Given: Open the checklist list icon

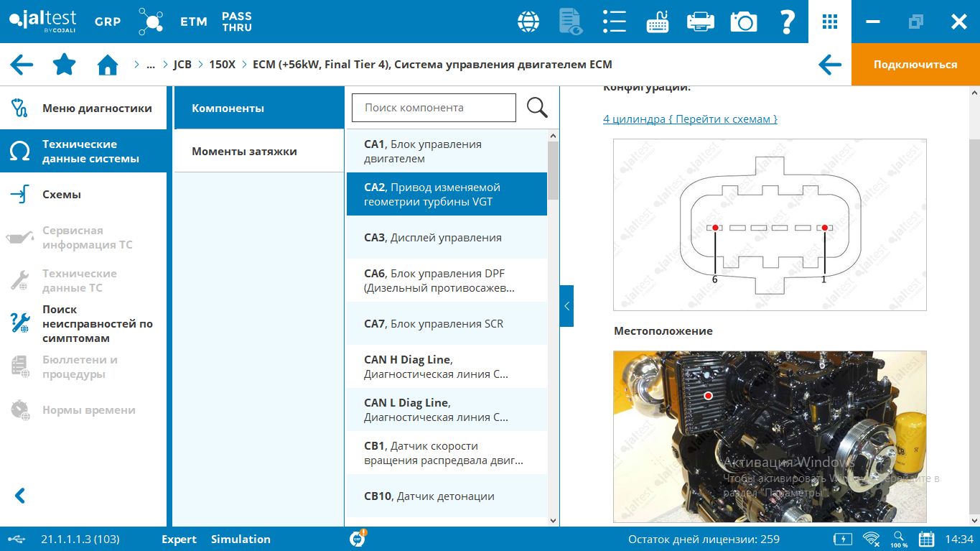Looking at the screenshot, I should tap(615, 22).
